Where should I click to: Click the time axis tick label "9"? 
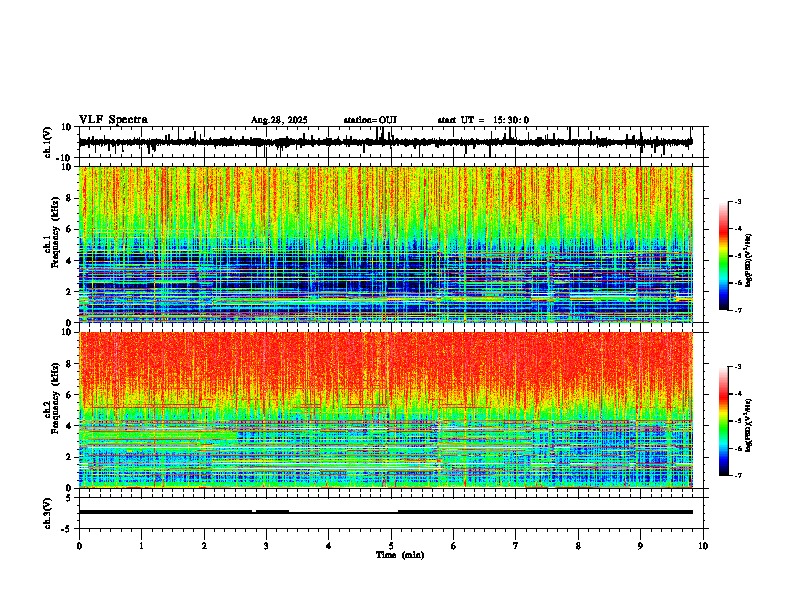[x=640, y=546]
